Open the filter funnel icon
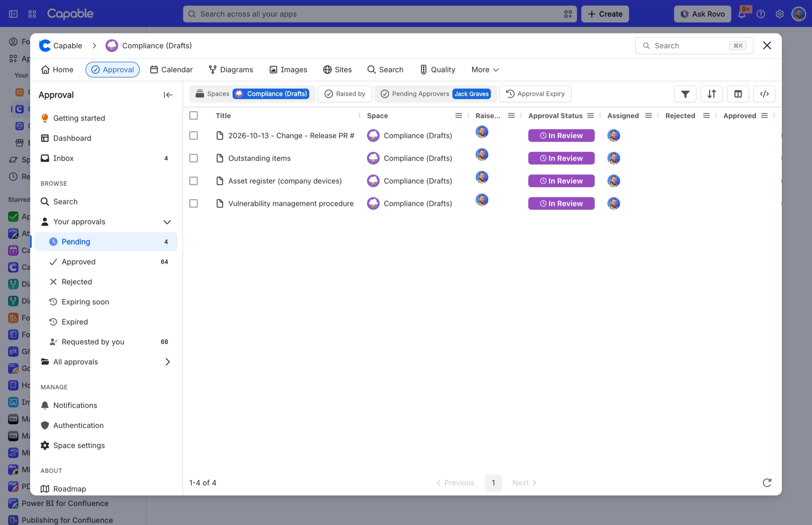The image size is (812, 525). (x=685, y=94)
